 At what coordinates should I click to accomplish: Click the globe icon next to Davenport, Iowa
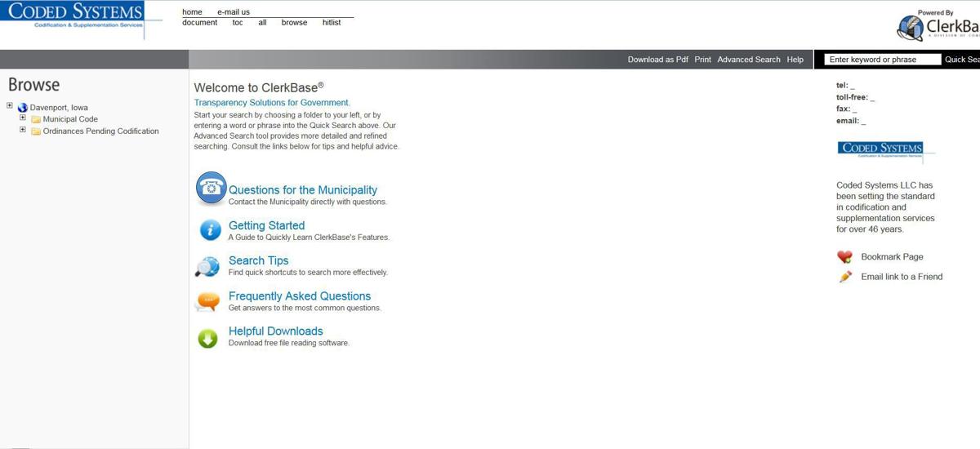point(22,108)
